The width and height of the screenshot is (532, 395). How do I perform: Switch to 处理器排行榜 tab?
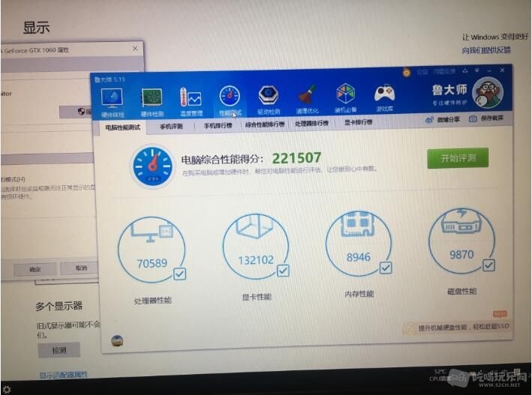point(311,124)
